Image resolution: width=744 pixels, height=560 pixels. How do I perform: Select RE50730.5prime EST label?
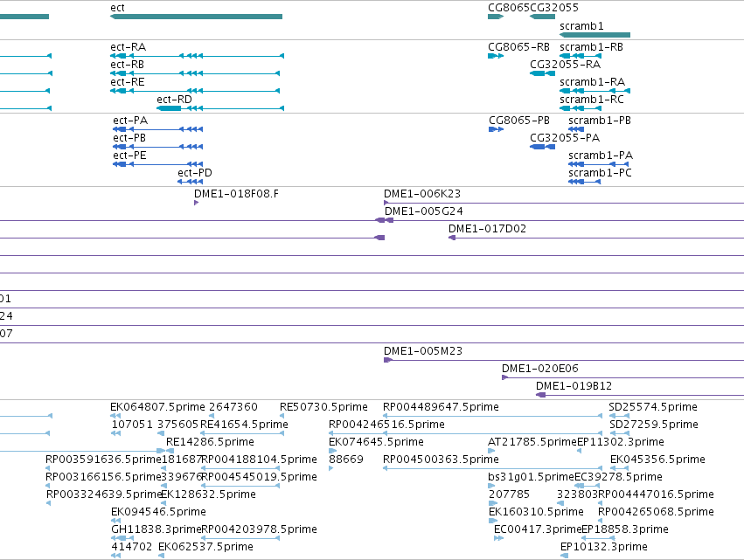[323, 407]
